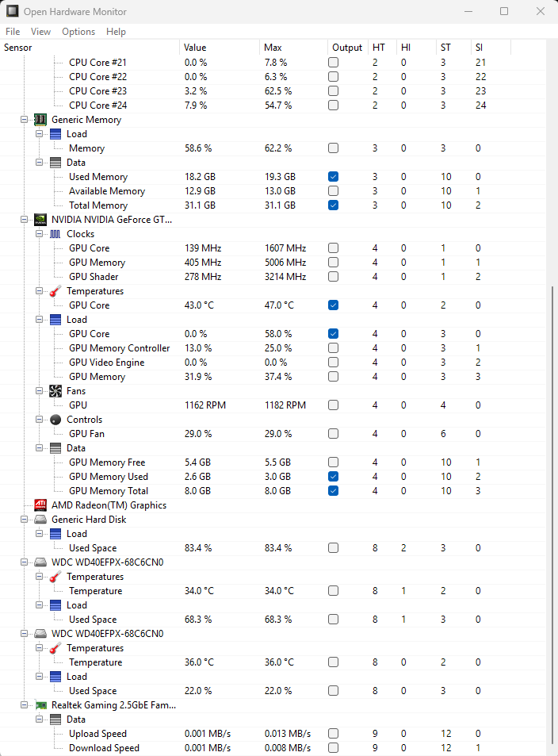Click the Generic Hard Disk drive icon
558x756 pixels.
click(40, 520)
